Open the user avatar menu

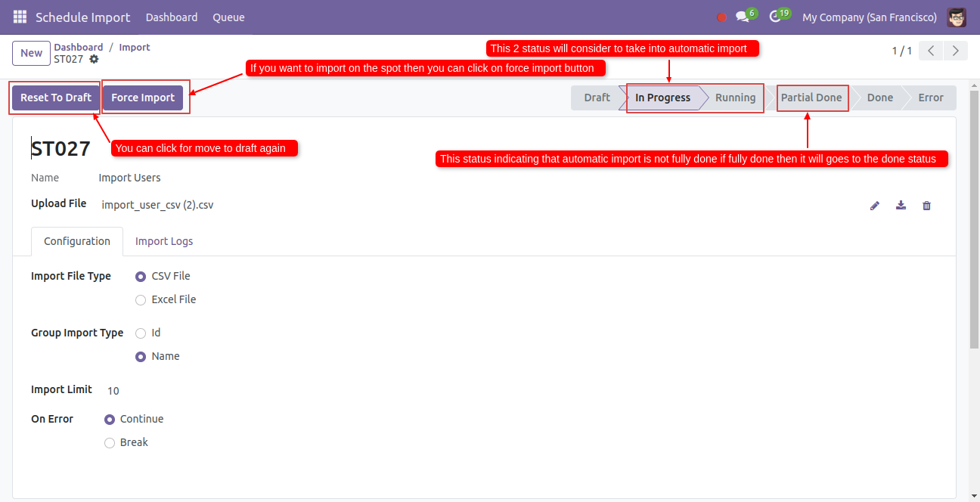957,17
